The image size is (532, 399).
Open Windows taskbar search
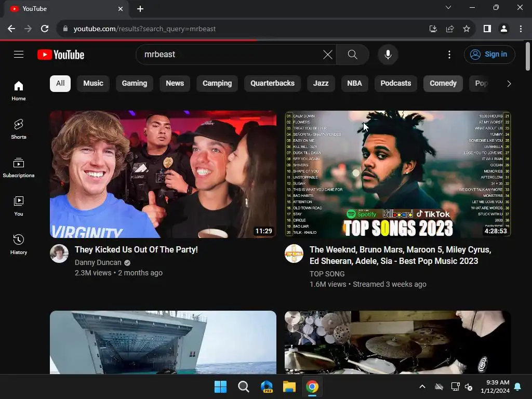click(243, 387)
